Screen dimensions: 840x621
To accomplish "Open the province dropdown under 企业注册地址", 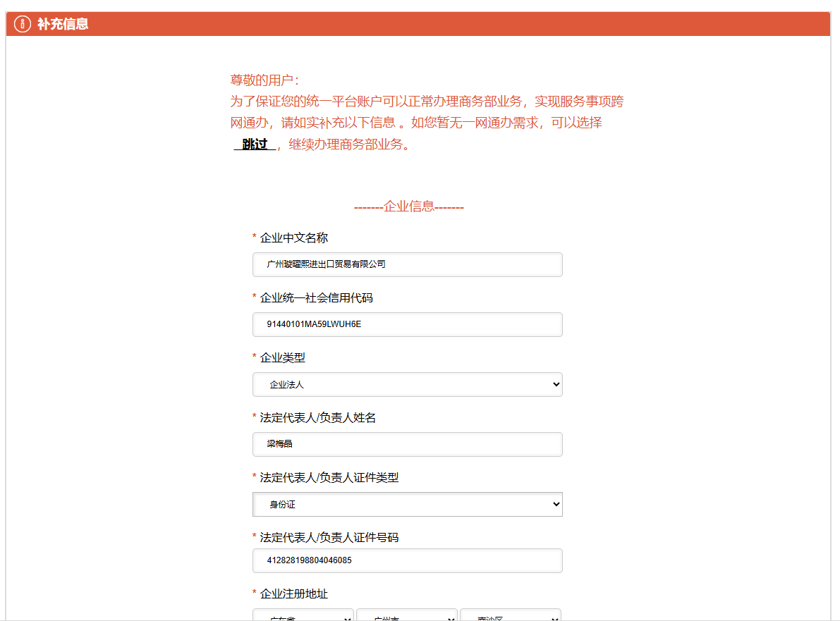I will (303, 615).
